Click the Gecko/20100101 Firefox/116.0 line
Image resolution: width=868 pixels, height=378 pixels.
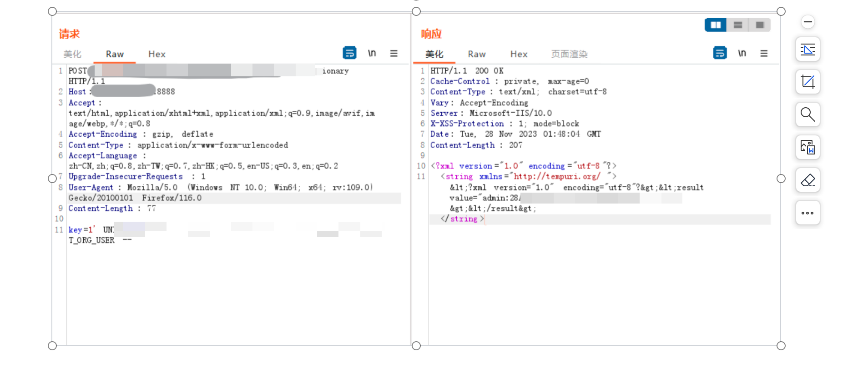click(135, 198)
